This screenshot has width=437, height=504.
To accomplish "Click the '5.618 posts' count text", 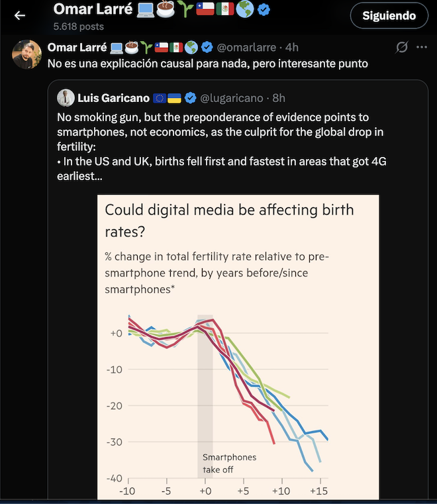I will [x=78, y=26].
